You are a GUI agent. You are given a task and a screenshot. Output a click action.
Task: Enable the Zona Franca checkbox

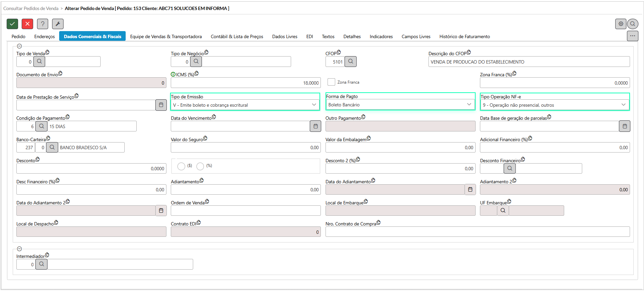point(331,82)
